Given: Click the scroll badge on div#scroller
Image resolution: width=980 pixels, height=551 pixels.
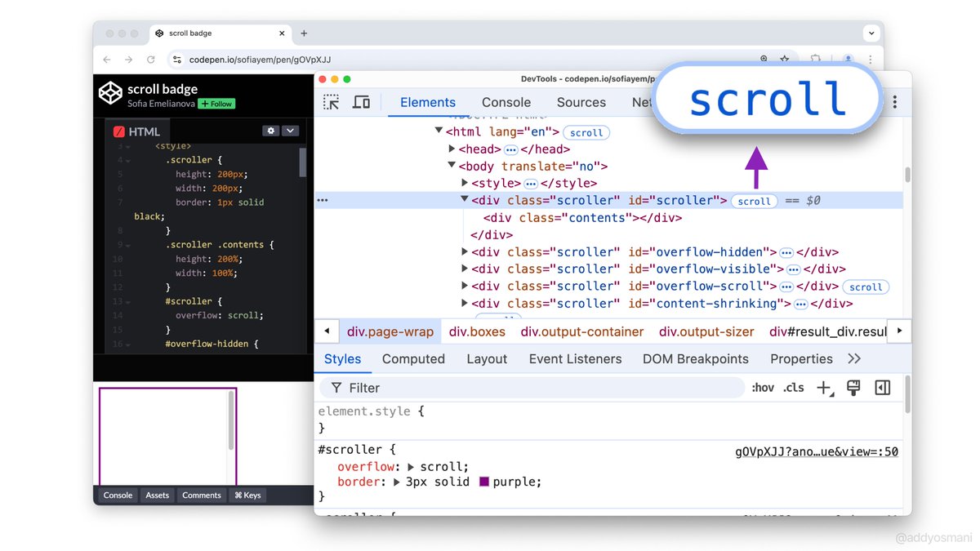Looking at the screenshot, I should click(754, 201).
